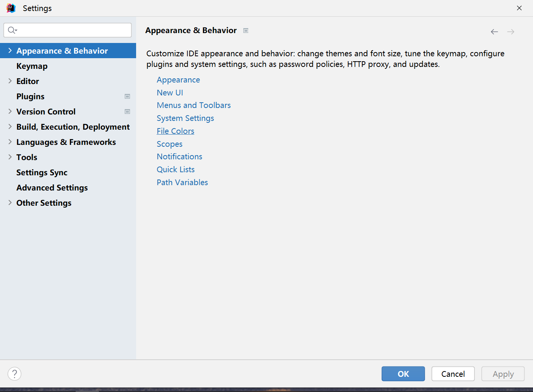Click the IntelliJ logo in the title bar
Viewport: 533px width, 392px height.
(x=11, y=8)
